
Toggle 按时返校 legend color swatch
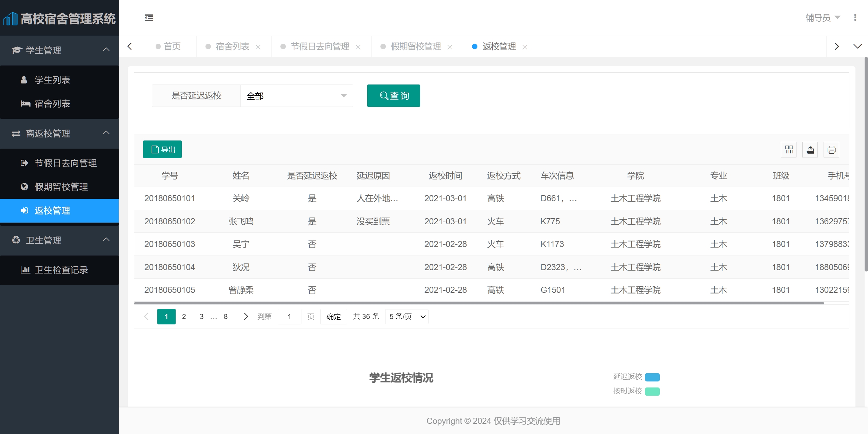click(652, 391)
